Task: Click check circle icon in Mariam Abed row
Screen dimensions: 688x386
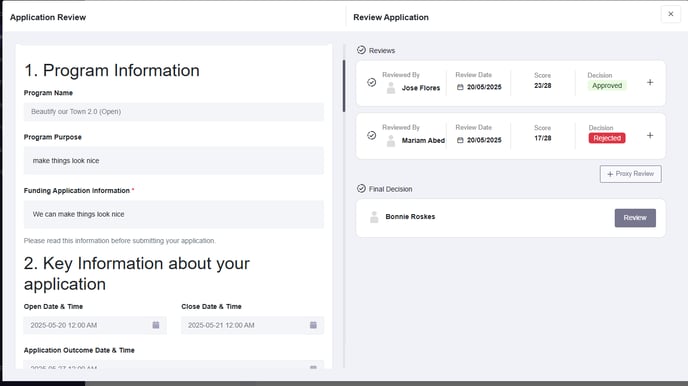Action: pos(372,136)
